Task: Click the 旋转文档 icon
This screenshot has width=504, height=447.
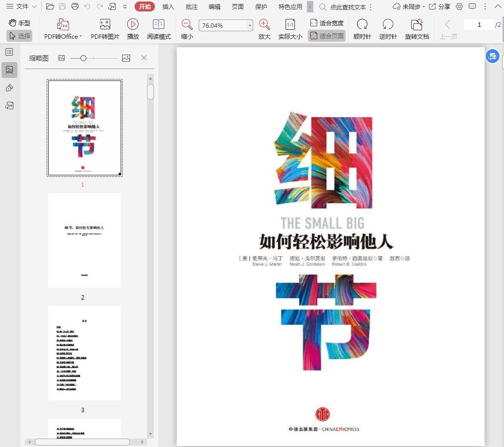Action: click(417, 25)
